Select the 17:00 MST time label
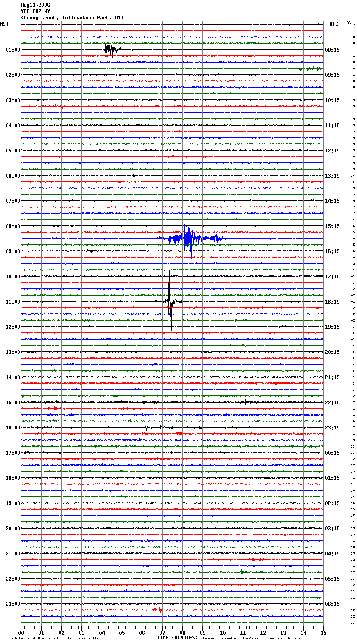 [13, 453]
